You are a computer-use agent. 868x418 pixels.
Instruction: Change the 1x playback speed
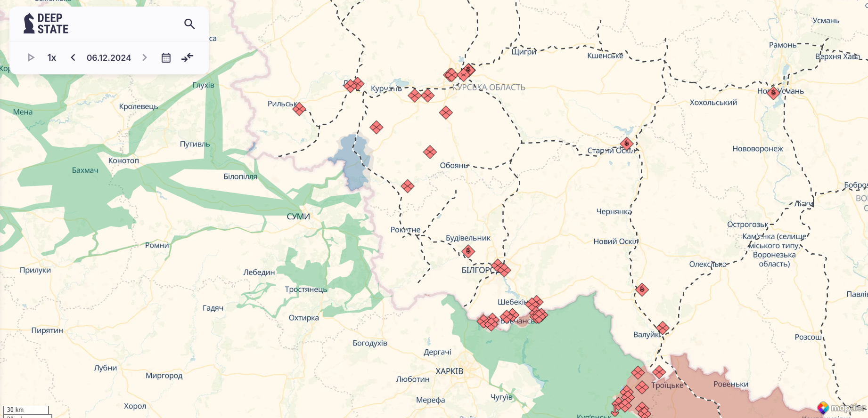52,57
